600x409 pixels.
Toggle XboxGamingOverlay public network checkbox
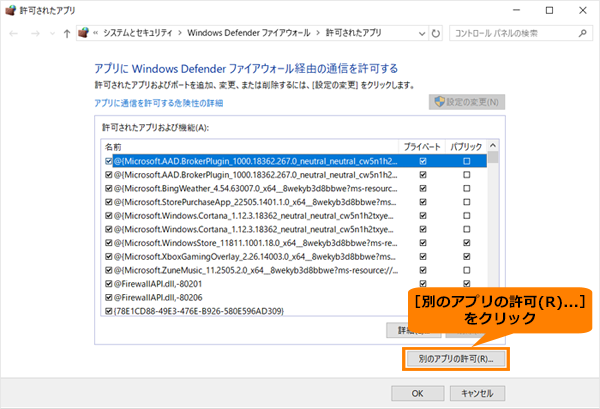[x=466, y=257]
